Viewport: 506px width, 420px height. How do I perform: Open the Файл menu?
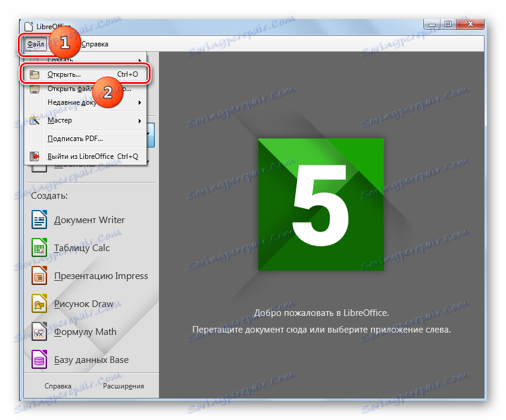[x=36, y=44]
